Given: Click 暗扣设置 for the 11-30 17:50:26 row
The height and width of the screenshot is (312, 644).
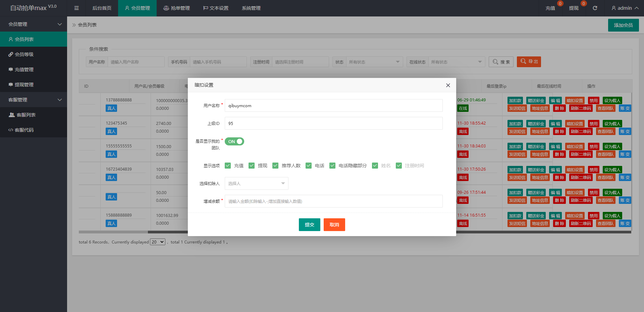Looking at the screenshot, I should [x=575, y=170].
